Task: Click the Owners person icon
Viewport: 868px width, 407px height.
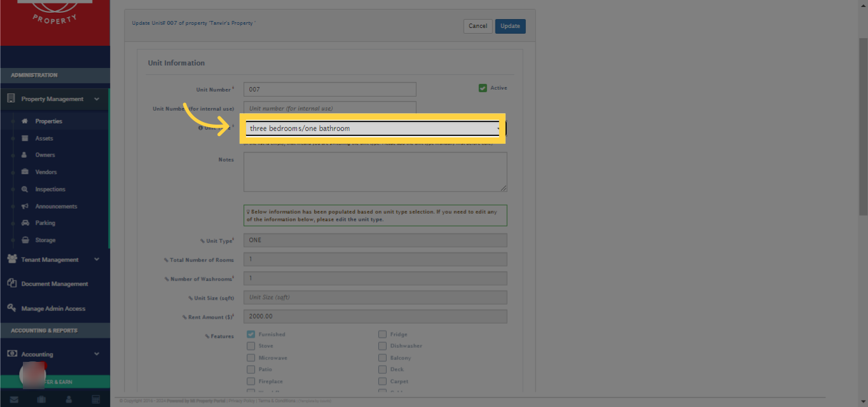Action: click(x=25, y=155)
